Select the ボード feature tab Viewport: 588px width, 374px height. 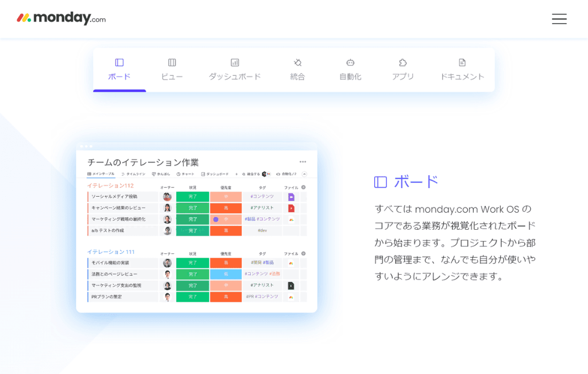coord(119,69)
